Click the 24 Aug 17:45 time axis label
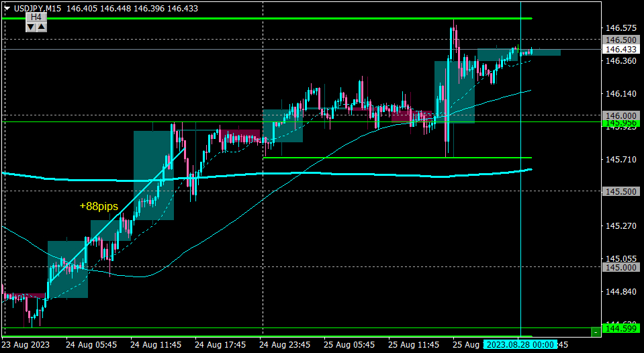 (x=220, y=344)
